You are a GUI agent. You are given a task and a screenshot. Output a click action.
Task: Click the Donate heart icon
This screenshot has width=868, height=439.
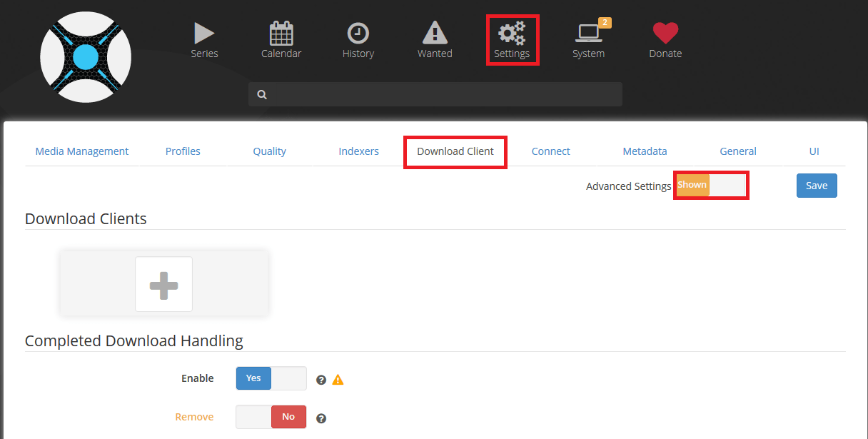coord(665,34)
